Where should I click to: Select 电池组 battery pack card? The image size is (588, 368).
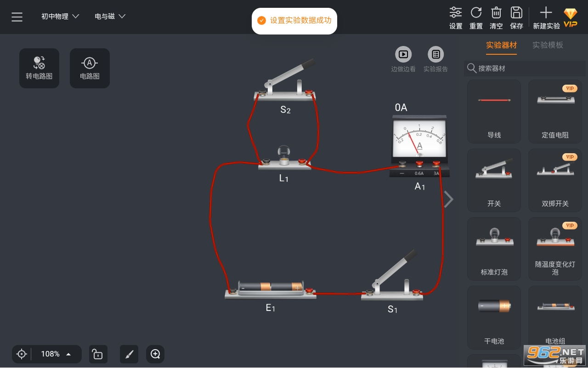click(x=555, y=317)
